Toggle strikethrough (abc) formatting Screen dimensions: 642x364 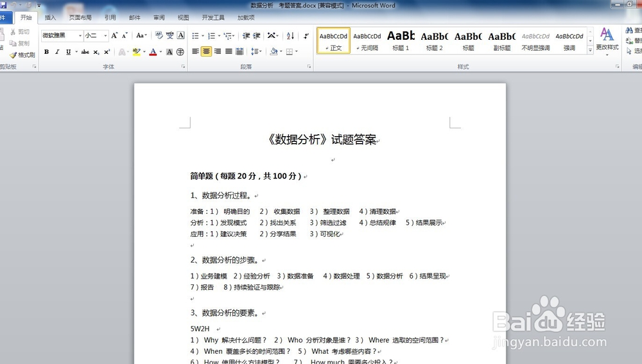pos(85,52)
